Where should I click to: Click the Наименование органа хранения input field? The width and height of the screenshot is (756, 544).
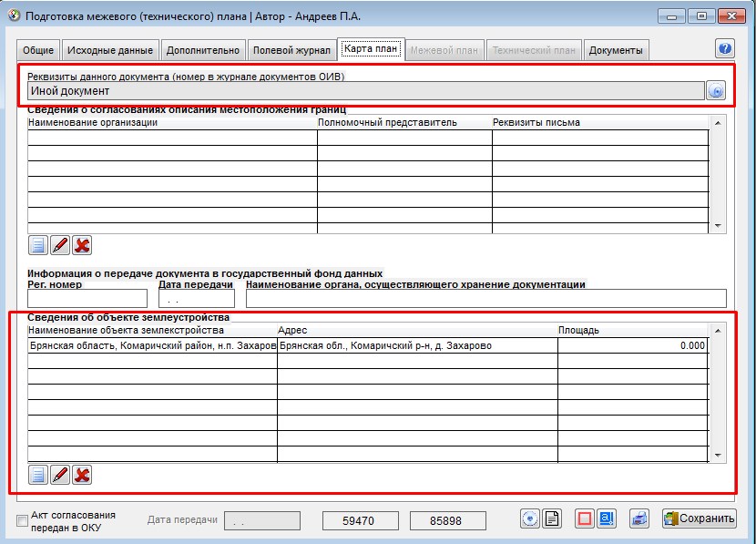click(486, 299)
